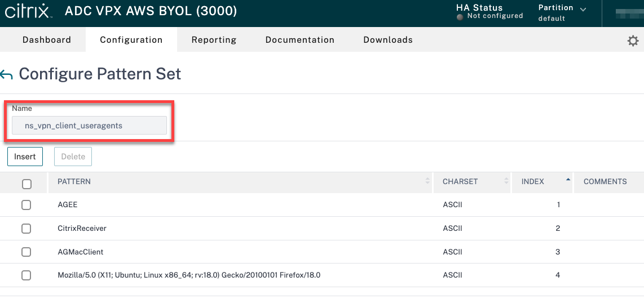The width and height of the screenshot is (644, 299).
Task: Click the Configure Pattern Set heading
Action: tap(100, 74)
